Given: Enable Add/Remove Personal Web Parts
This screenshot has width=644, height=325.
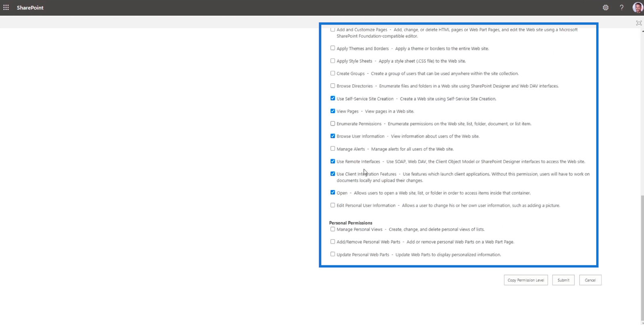Looking at the screenshot, I should point(332,242).
